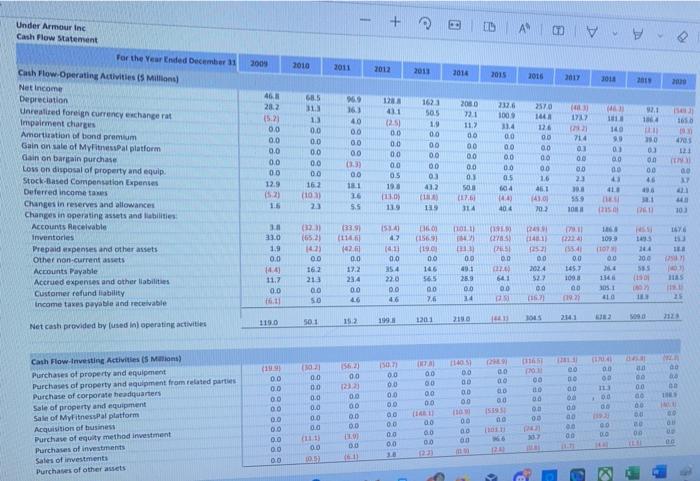The width and height of the screenshot is (700, 481).
Task: Select the Erase tool
Action: pos(683,37)
